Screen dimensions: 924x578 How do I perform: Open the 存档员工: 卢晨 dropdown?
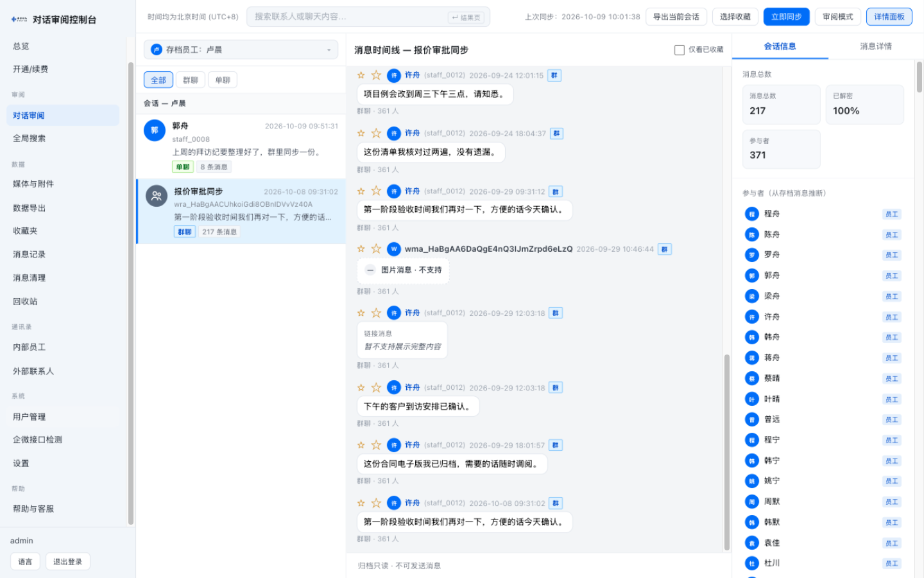coord(241,49)
